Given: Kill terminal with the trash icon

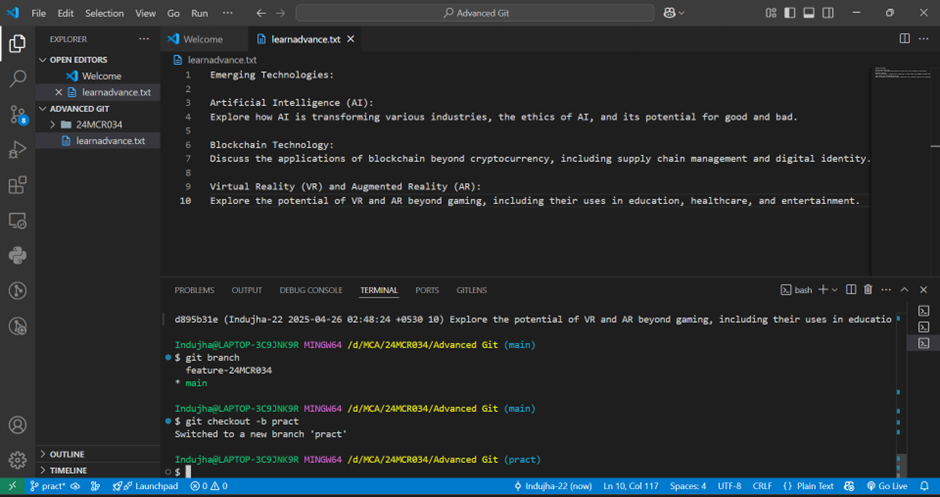Looking at the screenshot, I should click(868, 290).
